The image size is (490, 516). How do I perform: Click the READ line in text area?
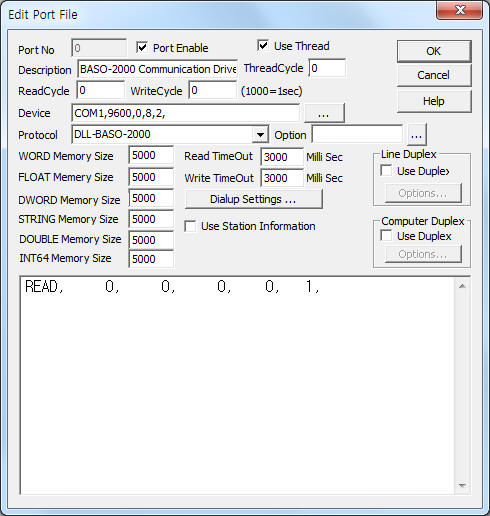click(x=172, y=287)
